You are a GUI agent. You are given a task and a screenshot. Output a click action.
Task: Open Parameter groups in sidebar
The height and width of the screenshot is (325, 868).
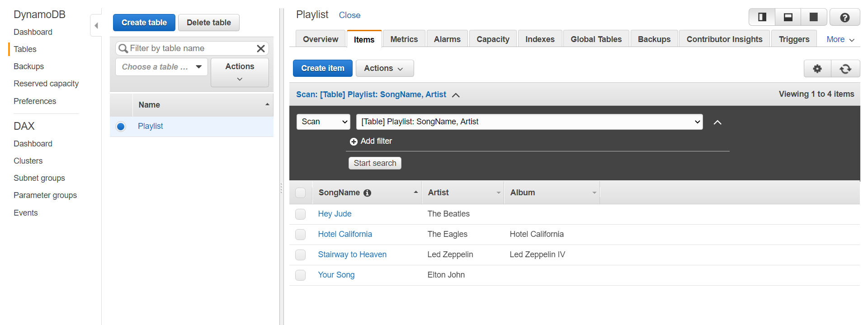point(45,195)
